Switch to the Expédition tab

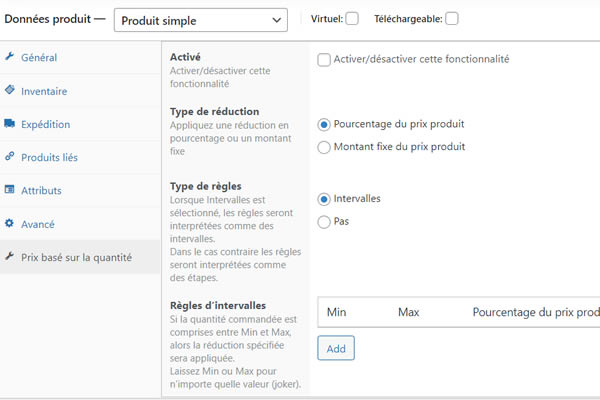(45, 124)
